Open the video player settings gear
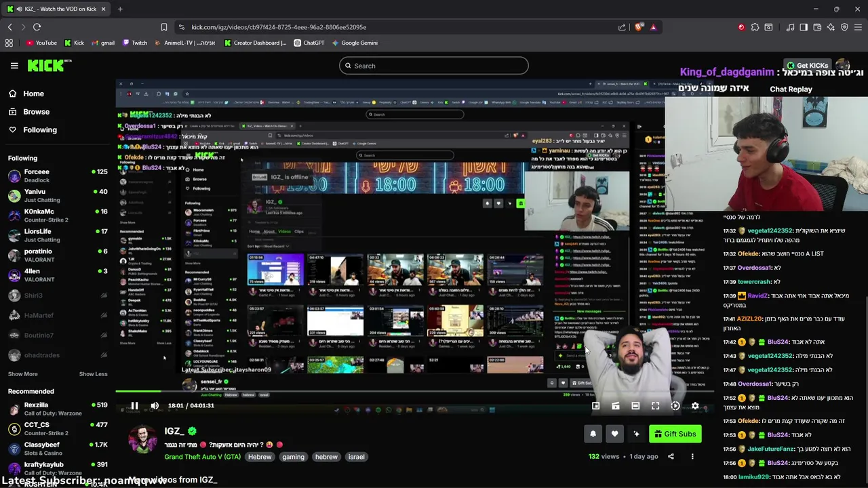868x488 pixels. (x=695, y=406)
